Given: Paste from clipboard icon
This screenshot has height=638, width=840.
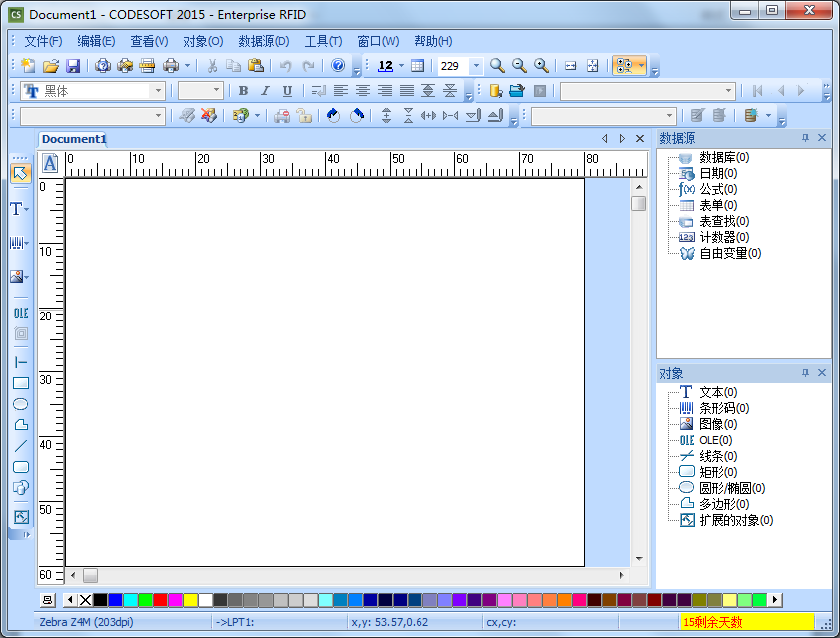Looking at the screenshot, I should [x=256, y=65].
